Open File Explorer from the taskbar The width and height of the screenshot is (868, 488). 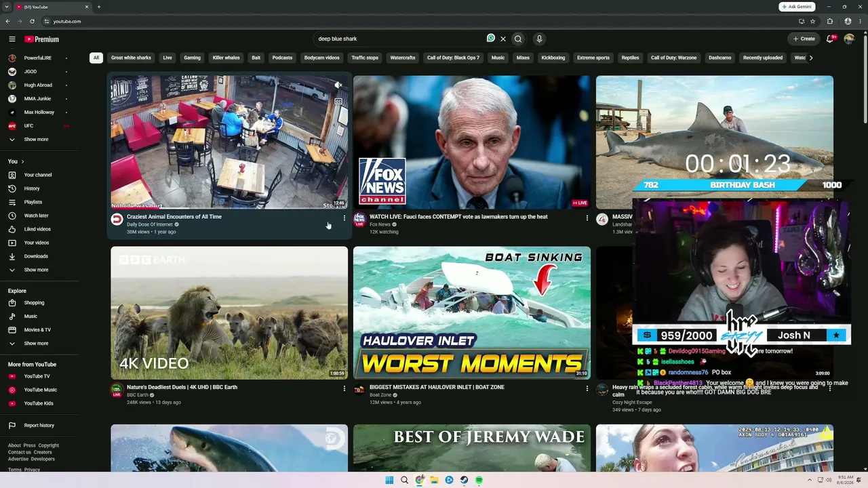click(x=434, y=480)
